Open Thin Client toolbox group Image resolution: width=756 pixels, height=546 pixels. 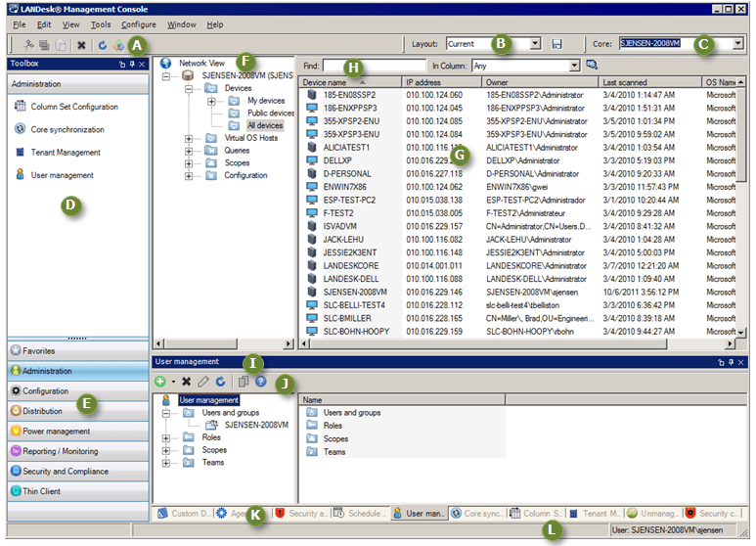pos(78,491)
